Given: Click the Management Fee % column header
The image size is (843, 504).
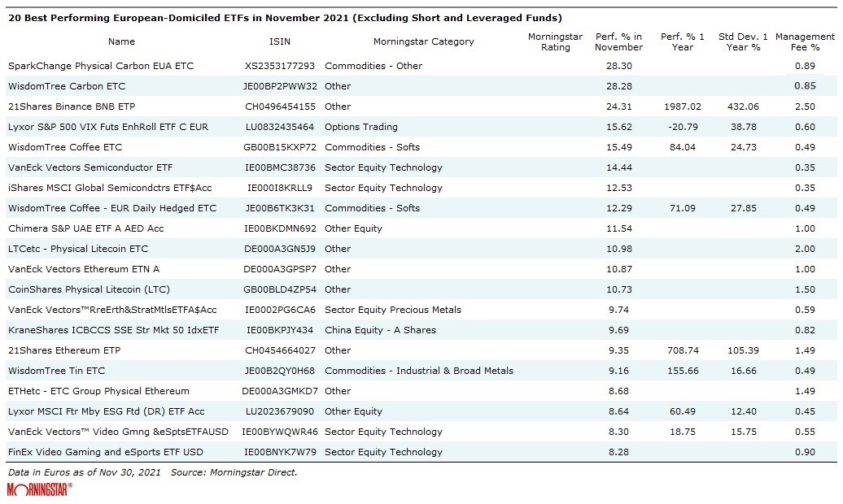Looking at the screenshot, I should click(805, 41).
